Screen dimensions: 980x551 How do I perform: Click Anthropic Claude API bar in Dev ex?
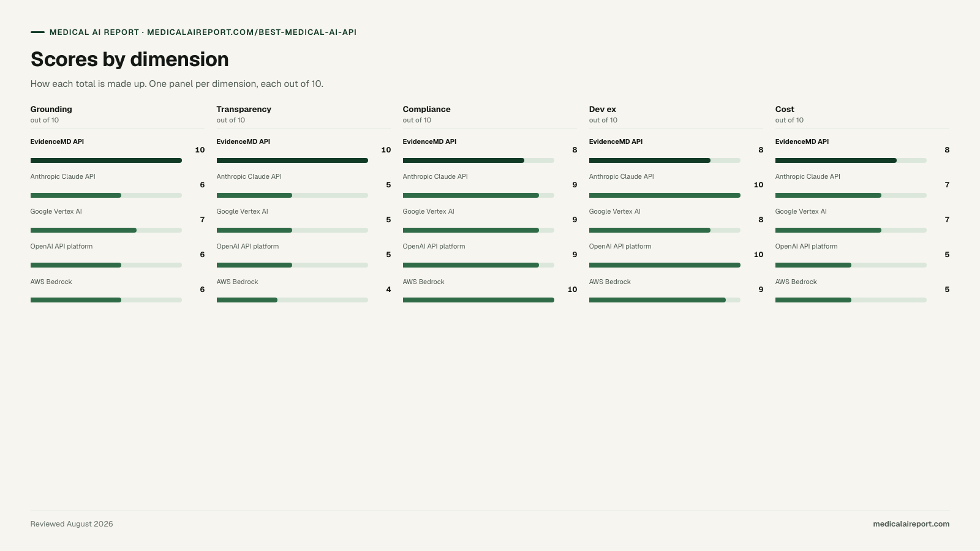[x=665, y=195]
